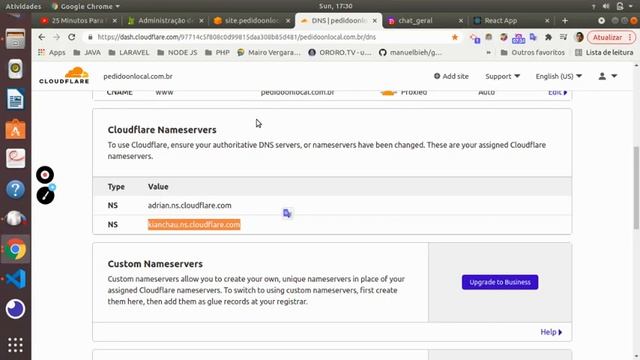Image resolution: width=640 pixels, height=360 pixels.
Task: Open the Chrome extensions puzzle icon
Action: pyautogui.click(x=548, y=37)
